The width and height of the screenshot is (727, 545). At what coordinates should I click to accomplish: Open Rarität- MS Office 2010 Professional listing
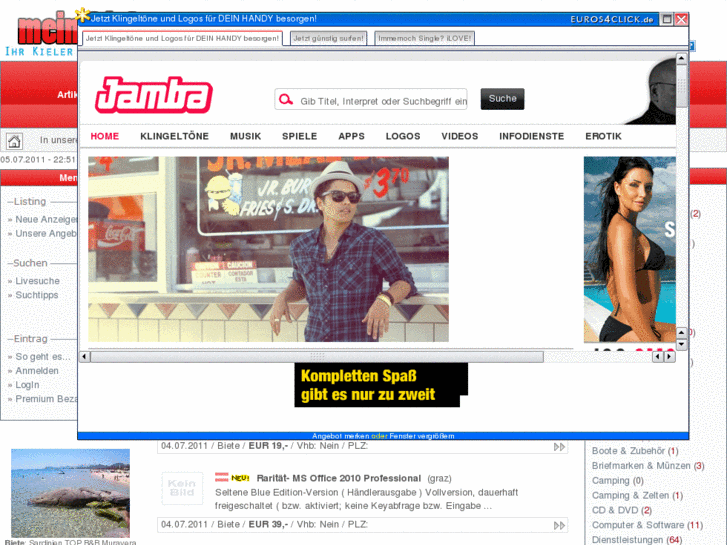338,478
